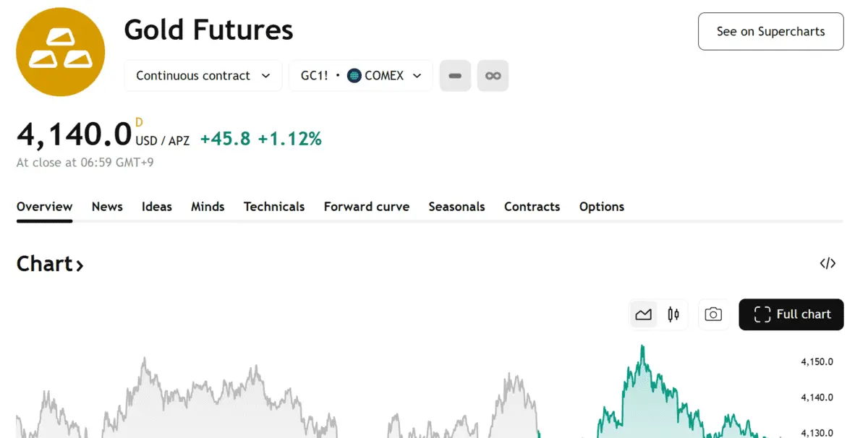Click See on Supercharts button

pyautogui.click(x=770, y=32)
